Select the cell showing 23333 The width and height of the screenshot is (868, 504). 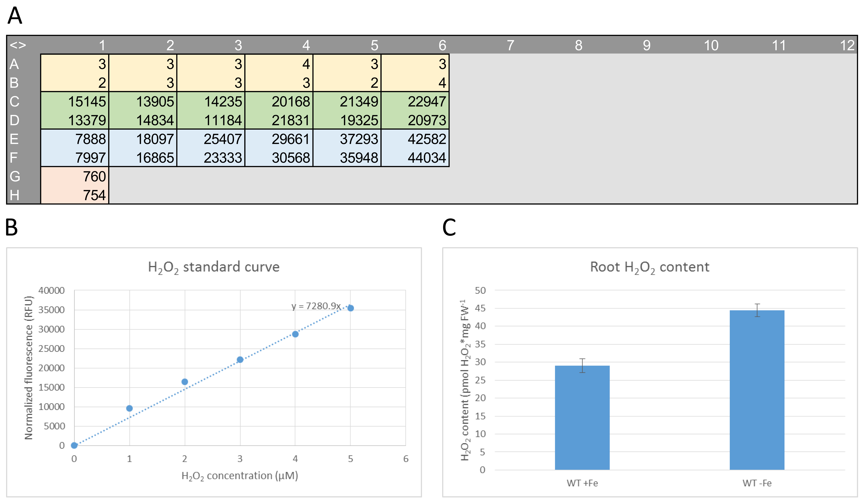point(211,158)
